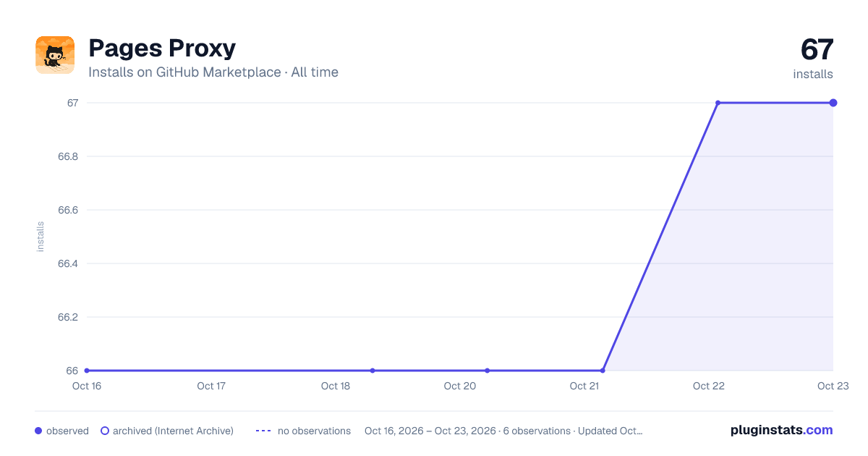This screenshot has height=456, width=868.
Task: Select the Oct 22 data point at 67
Action: point(718,103)
